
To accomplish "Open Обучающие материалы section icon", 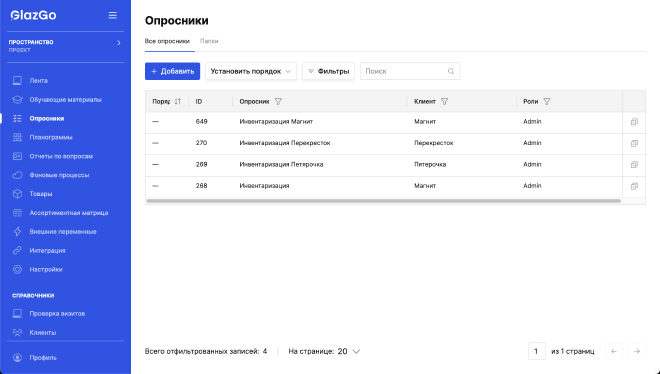I will (17, 100).
